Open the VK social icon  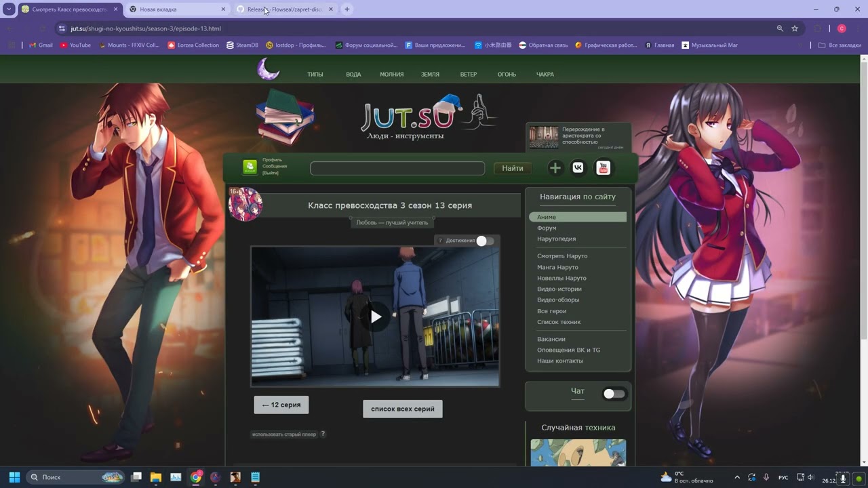578,168
